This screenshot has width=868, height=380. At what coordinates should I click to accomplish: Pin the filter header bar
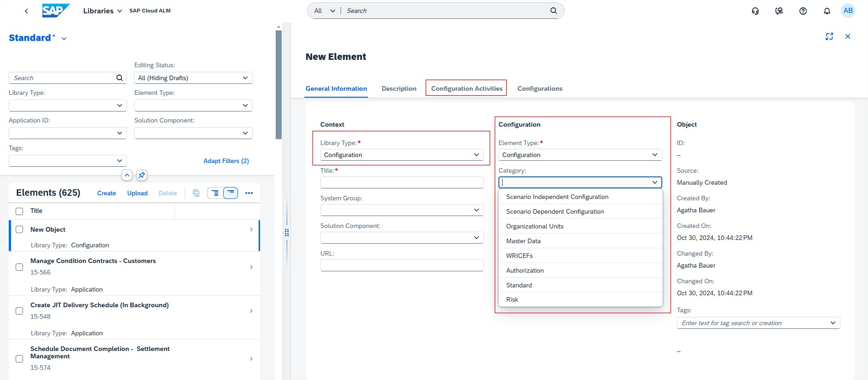pyautogui.click(x=142, y=175)
